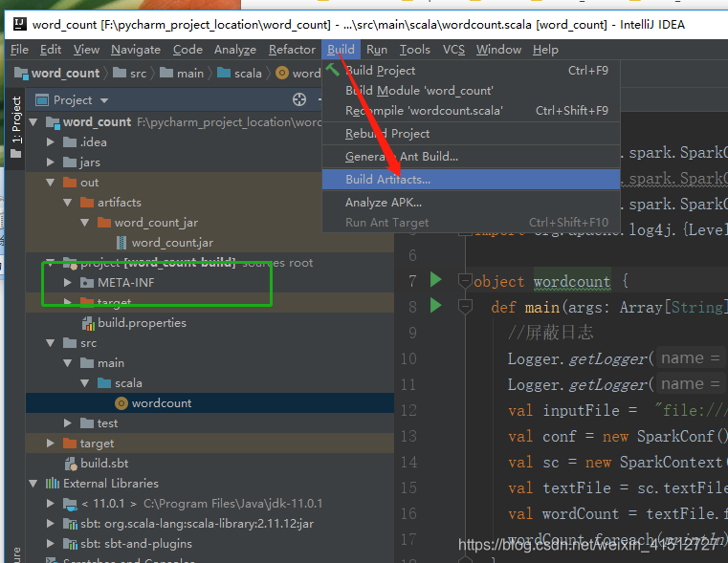Image resolution: width=728 pixels, height=563 pixels.
Task: Click the sbt-and-plugins library icon
Action: click(x=70, y=544)
